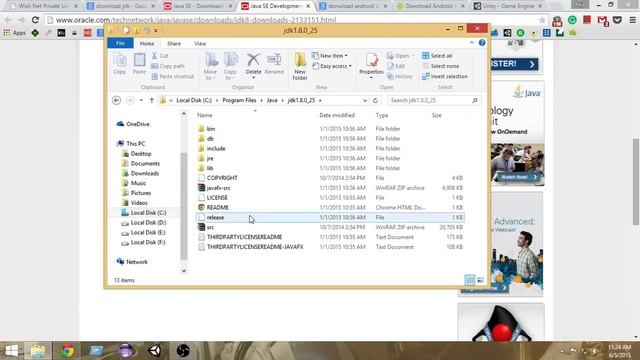Select Local Disk (D:) in navigation pane

click(144, 223)
